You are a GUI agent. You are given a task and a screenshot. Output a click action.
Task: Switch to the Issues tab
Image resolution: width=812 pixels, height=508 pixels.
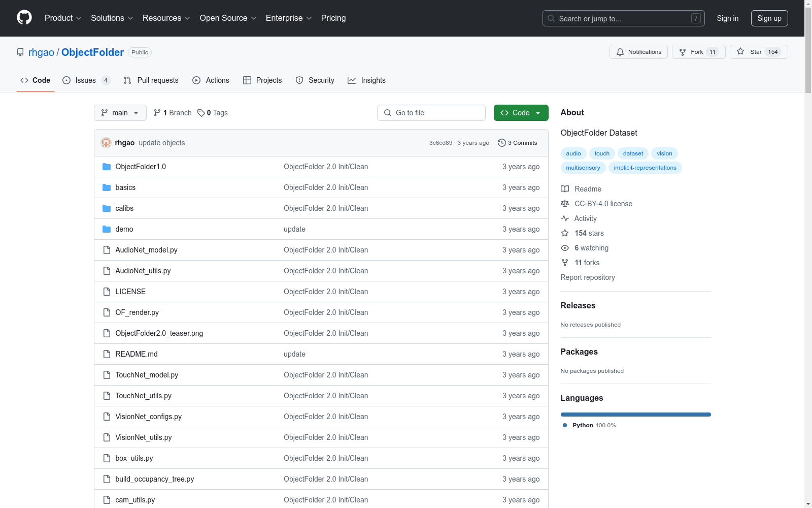[x=86, y=80]
